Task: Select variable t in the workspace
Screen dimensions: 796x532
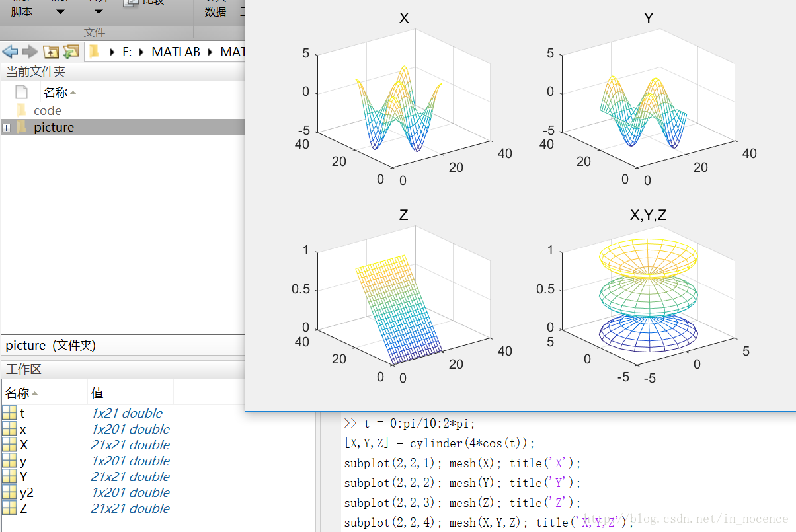Action: pyautogui.click(x=22, y=414)
